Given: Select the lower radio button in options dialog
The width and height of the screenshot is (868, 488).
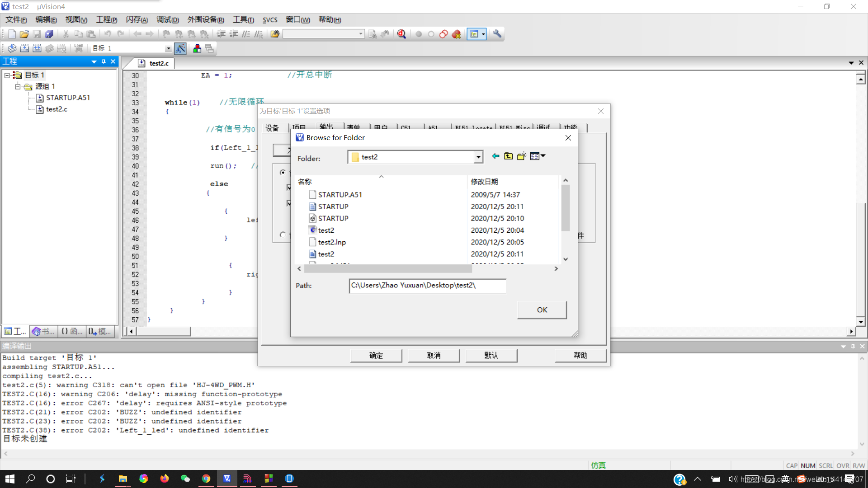Looking at the screenshot, I should (x=283, y=235).
